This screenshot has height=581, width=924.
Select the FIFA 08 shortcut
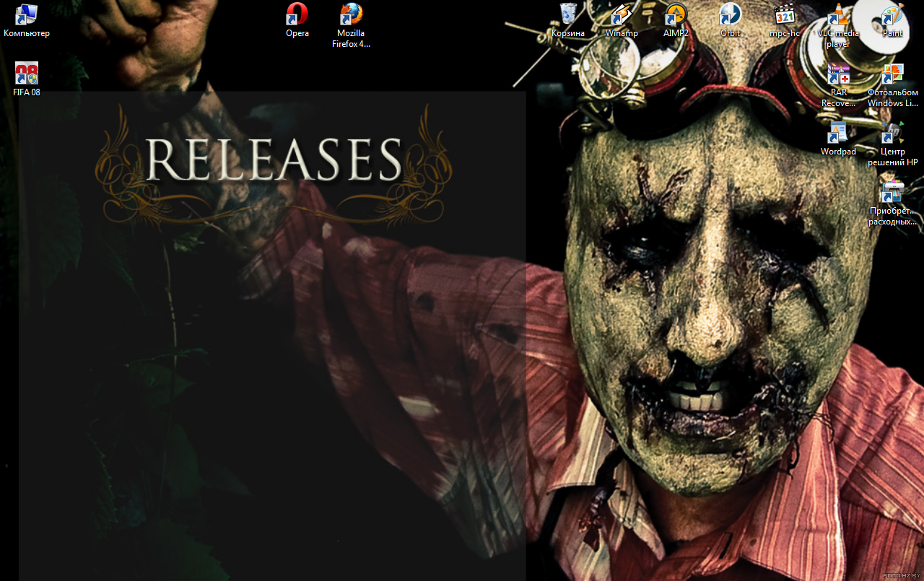pyautogui.click(x=27, y=79)
